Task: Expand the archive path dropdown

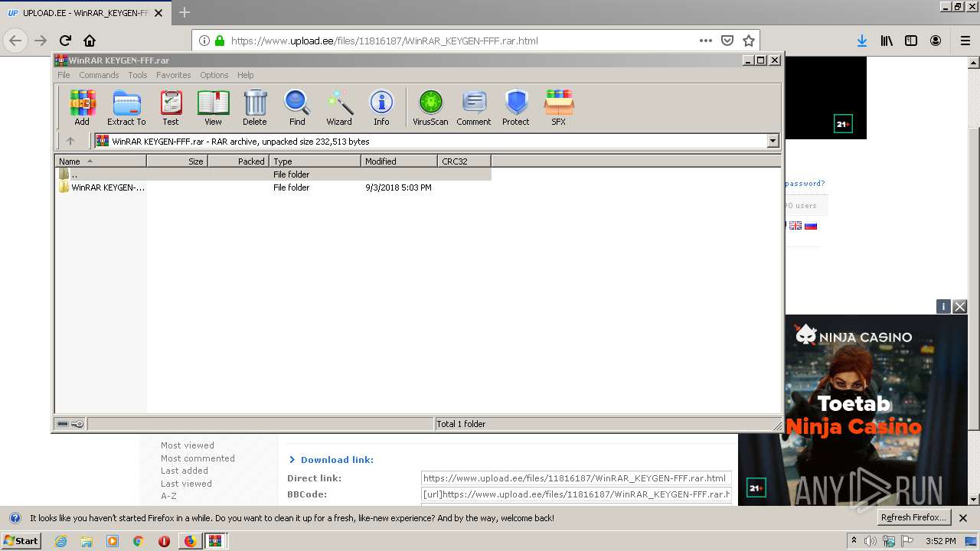Action: tap(773, 141)
